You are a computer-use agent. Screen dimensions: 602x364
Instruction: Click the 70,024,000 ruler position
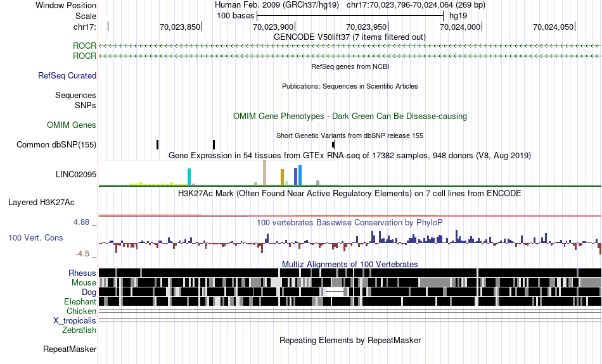pyautogui.click(x=460, y=27)
